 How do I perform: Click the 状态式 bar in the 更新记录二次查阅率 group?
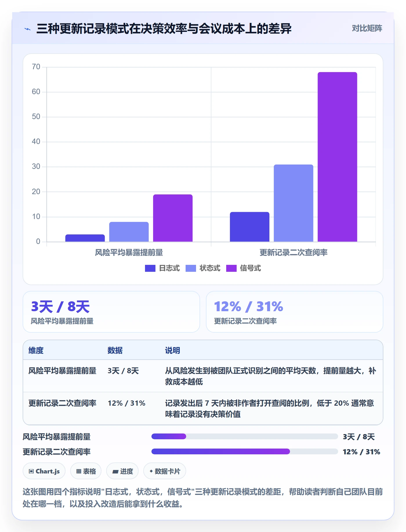coord(293,203)
